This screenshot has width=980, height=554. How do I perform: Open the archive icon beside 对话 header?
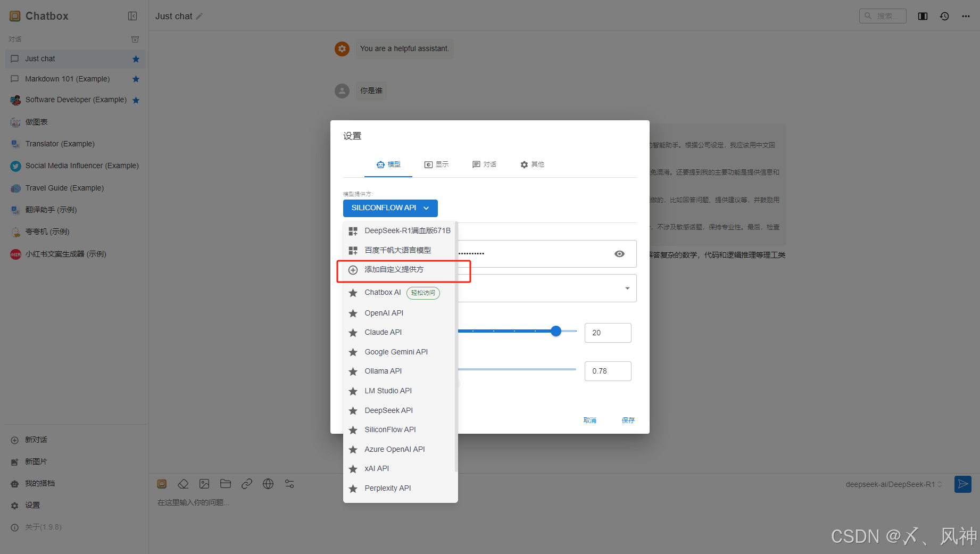(135, 39)
